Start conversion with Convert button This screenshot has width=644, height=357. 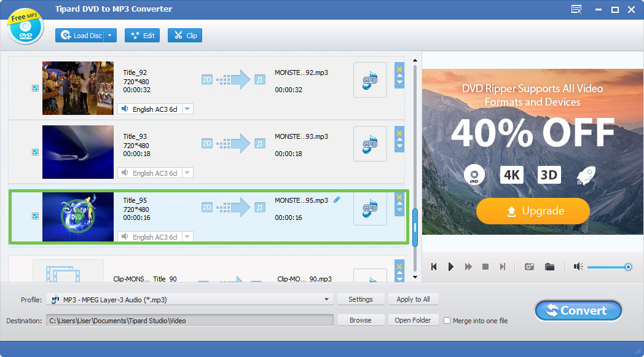pos(578,310)
